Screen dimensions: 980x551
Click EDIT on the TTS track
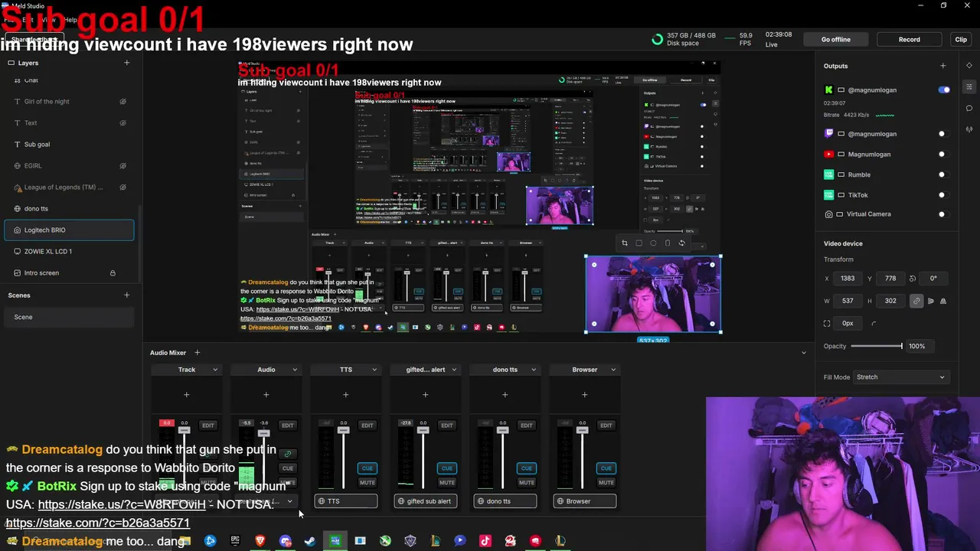pos(367,425)
